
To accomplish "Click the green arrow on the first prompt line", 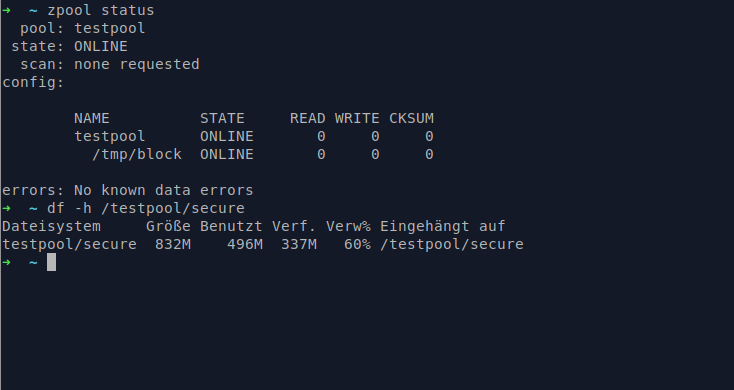I will [x=7, y=10].
